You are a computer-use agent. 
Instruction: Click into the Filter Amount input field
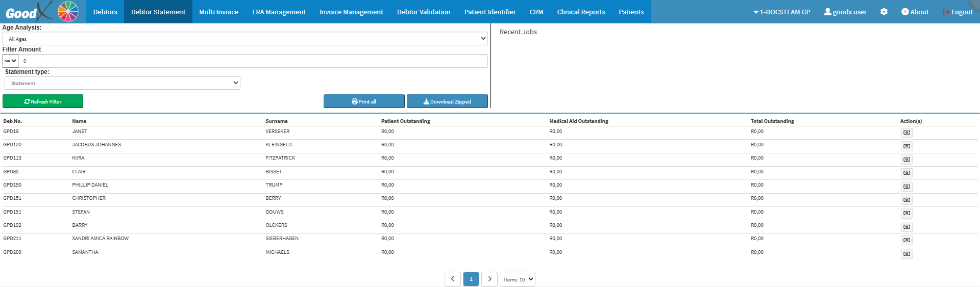click(253, 61)
